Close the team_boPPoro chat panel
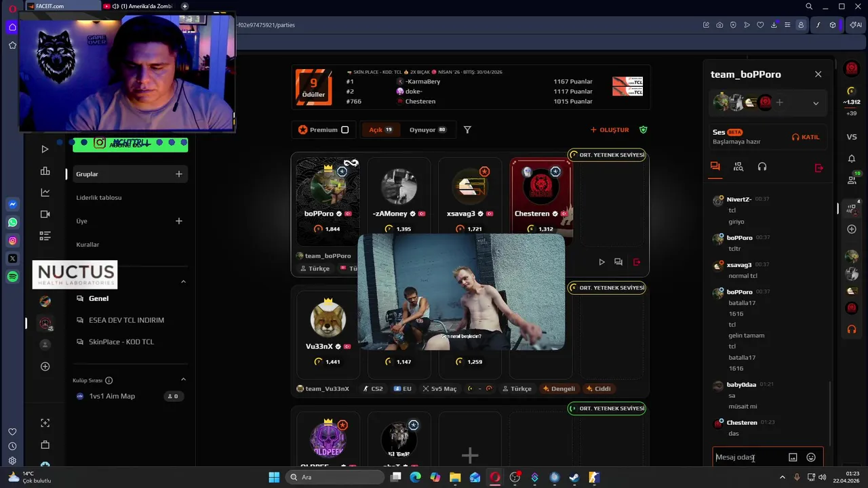 (x=818, y=75)
